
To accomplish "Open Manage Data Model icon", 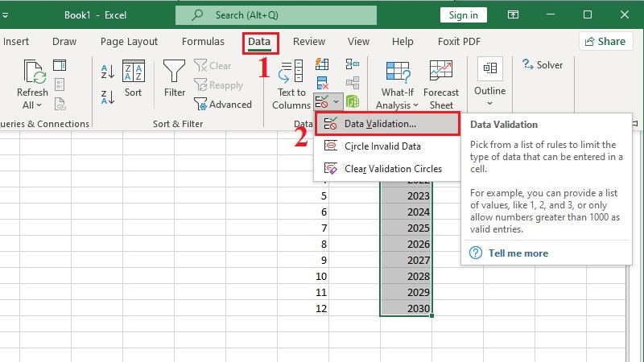I will pos(353,101).
